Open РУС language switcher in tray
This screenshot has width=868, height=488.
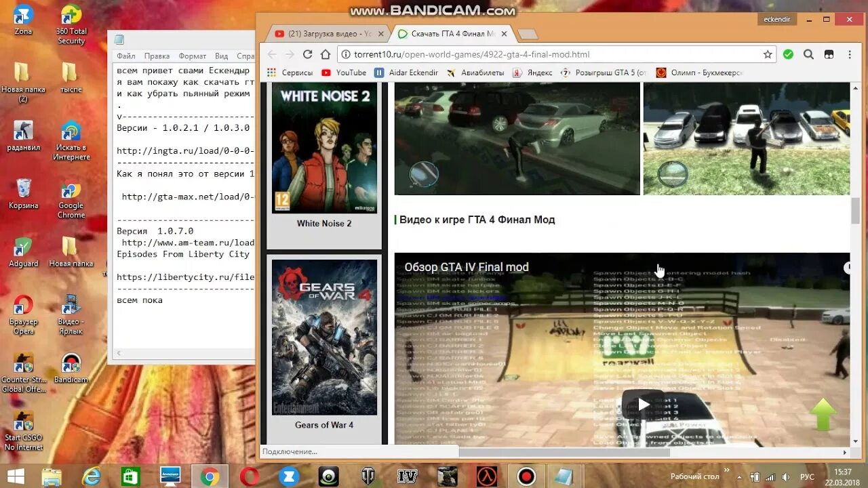pos(807,476)
